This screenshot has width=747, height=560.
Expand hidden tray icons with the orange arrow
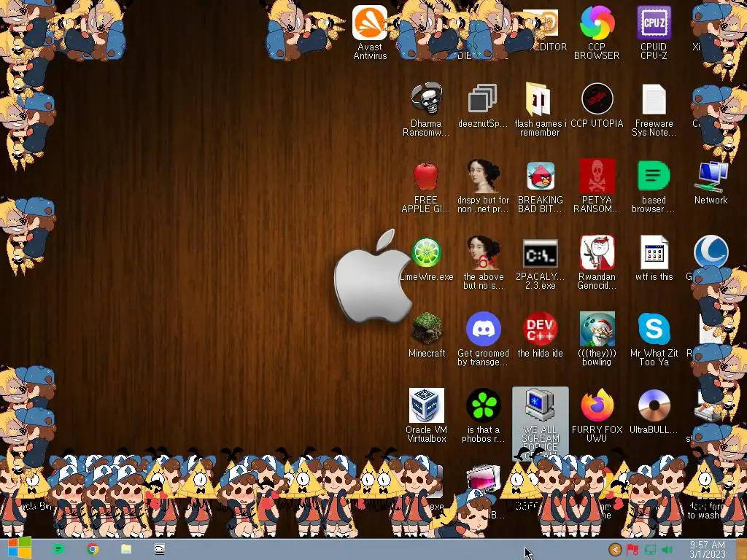[x=615, y=550]
